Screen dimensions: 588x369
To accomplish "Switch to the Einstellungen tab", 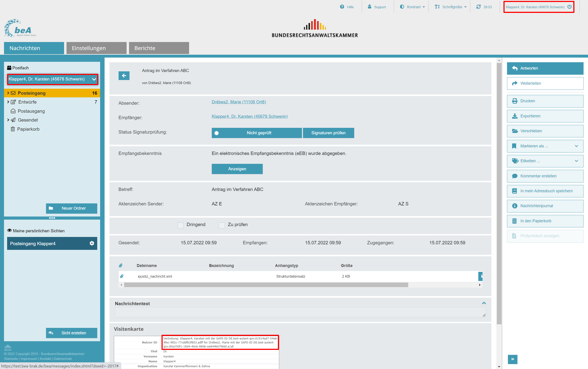I will (96, 48).
